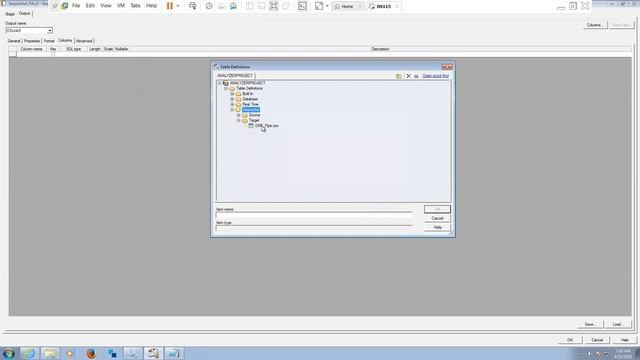The image size is (640, 360).
Task: Click the Column name header
Action: [x=31, y=49]
